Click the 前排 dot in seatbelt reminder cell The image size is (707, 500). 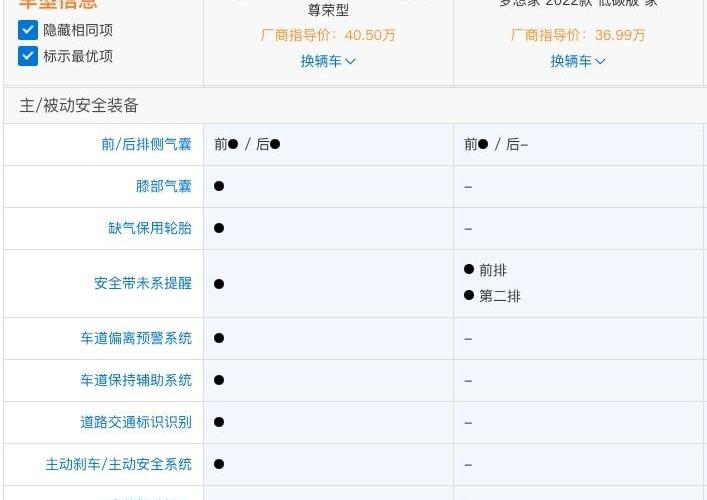[x=469, y=270]
